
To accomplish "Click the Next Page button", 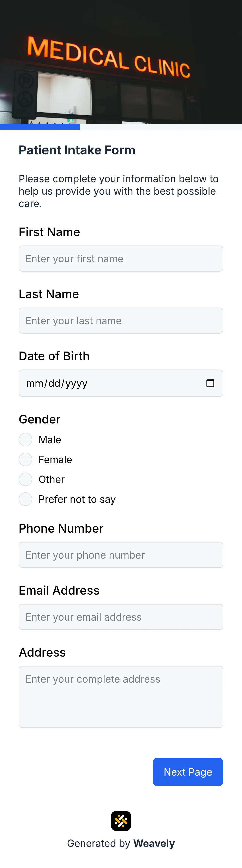I will coord(188,772).
